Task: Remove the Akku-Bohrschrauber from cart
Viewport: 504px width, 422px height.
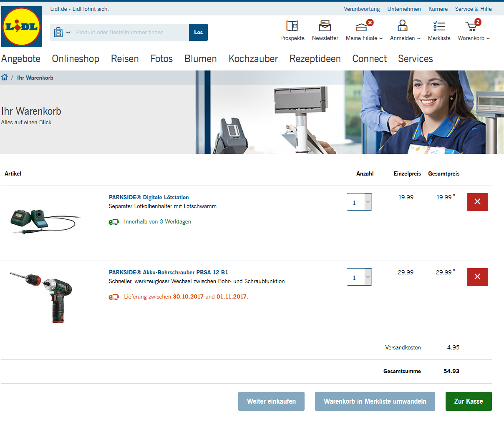Action: [x=477, y=277]
